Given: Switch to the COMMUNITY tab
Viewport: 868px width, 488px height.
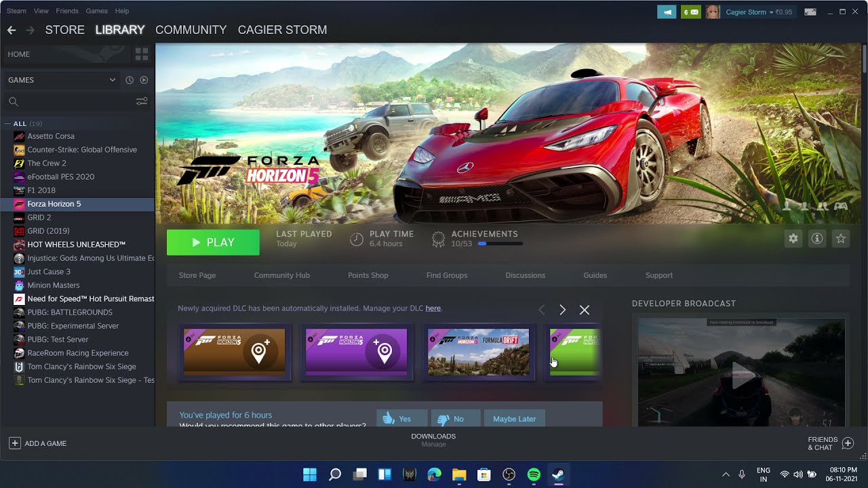Looking at the screenshot, I should pos(191,30).
